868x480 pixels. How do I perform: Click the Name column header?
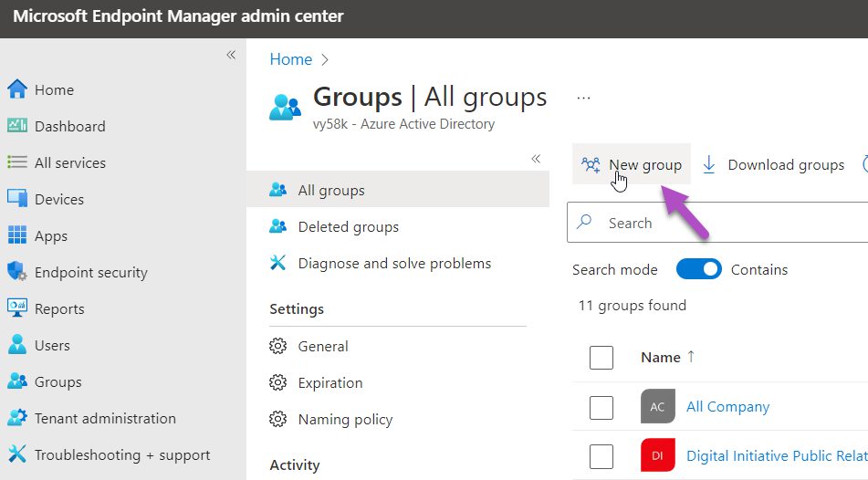(x=661, y=358)
